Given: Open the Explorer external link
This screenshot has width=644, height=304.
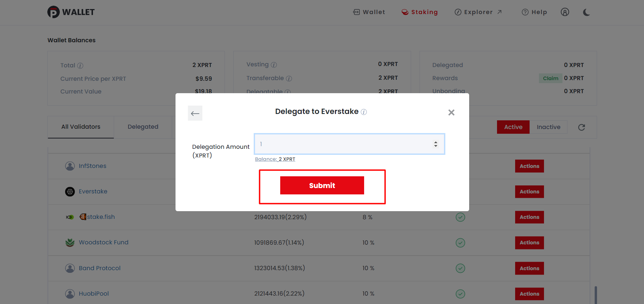Looking at the screenshot, I should click(478, 12).
